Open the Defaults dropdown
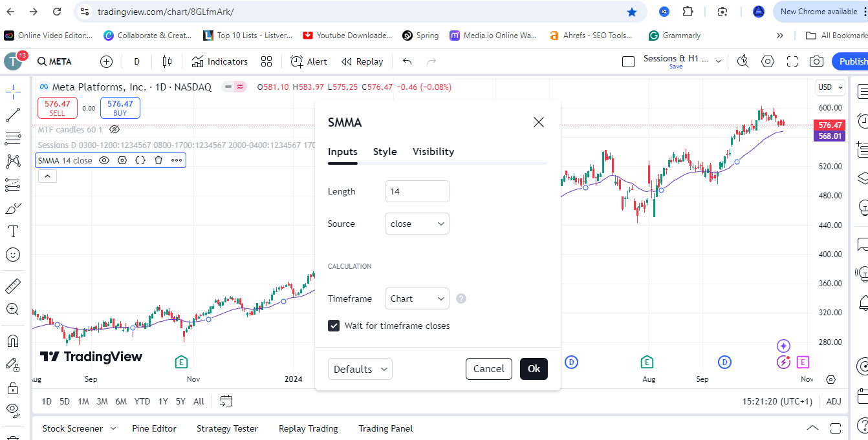The height and width of the screenshot is (440, 868). click(360, 369)
